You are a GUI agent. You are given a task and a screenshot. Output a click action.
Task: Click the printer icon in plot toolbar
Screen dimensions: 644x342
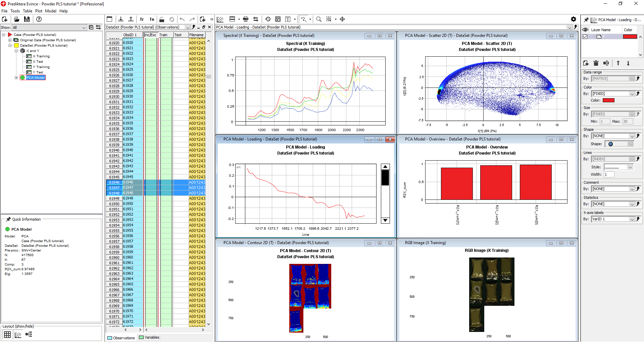pyautogui.click(x=246, y=19)
